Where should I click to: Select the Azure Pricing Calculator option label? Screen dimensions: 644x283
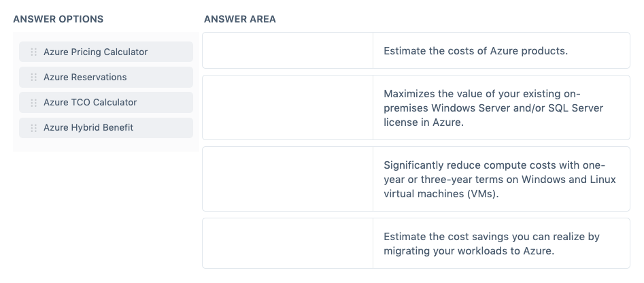tap(95, 52)
